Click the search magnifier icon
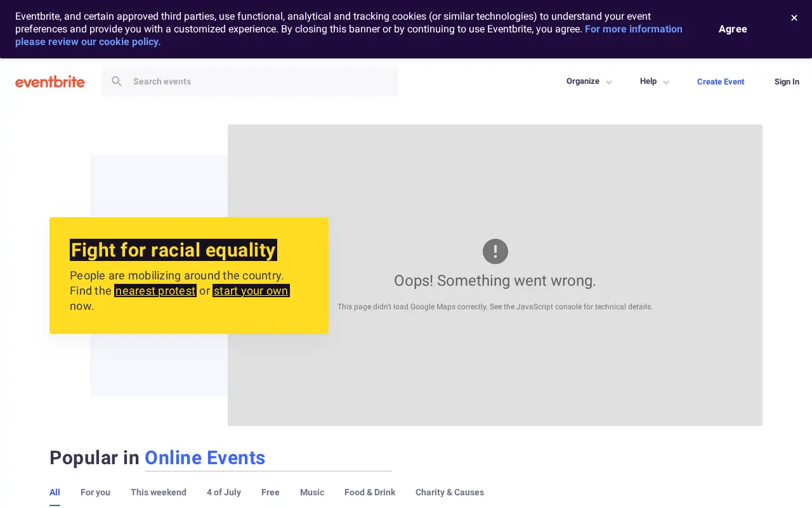The height and width of the screenshot is (508, 812). (117, 81)
